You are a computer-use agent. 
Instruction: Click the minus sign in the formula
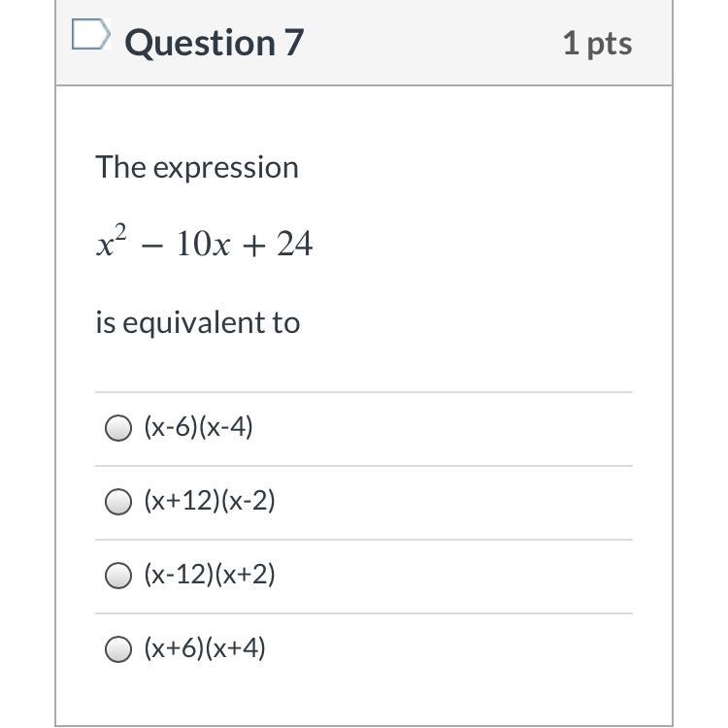click(x=151, y=247)
